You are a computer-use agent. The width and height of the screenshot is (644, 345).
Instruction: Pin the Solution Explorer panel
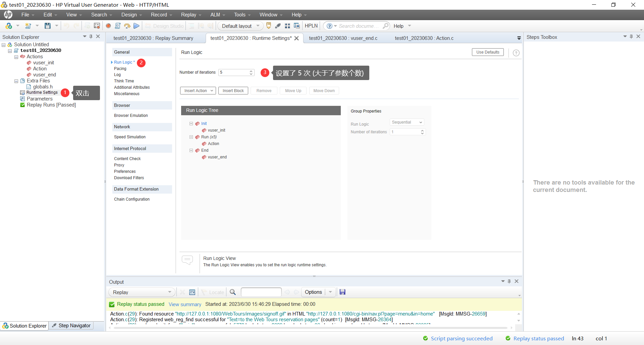pos(91,37)
